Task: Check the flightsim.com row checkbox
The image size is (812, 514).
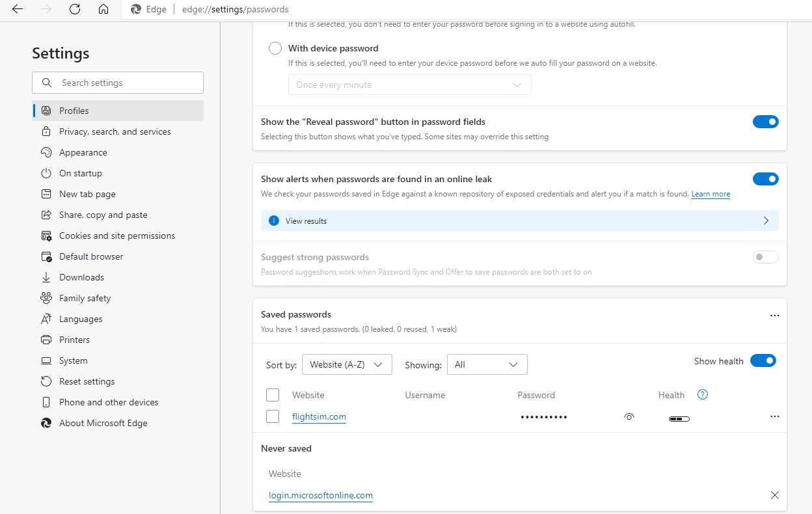Action: click(272, 416)
